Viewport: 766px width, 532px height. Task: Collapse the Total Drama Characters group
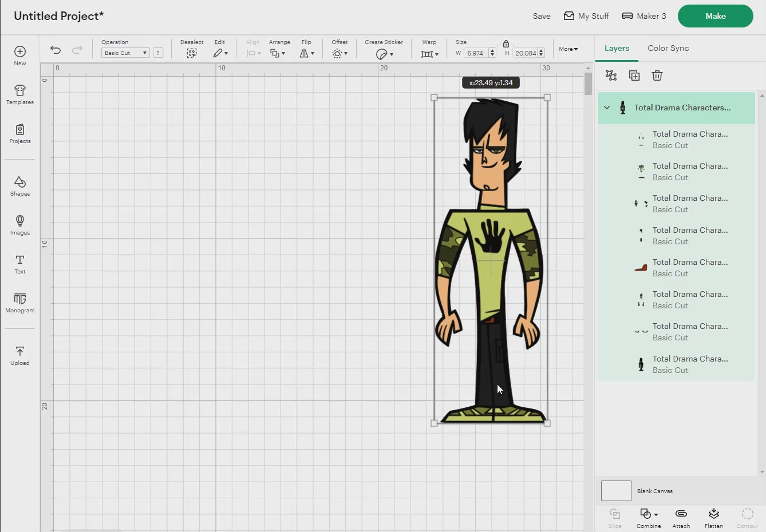coord(607,108)
